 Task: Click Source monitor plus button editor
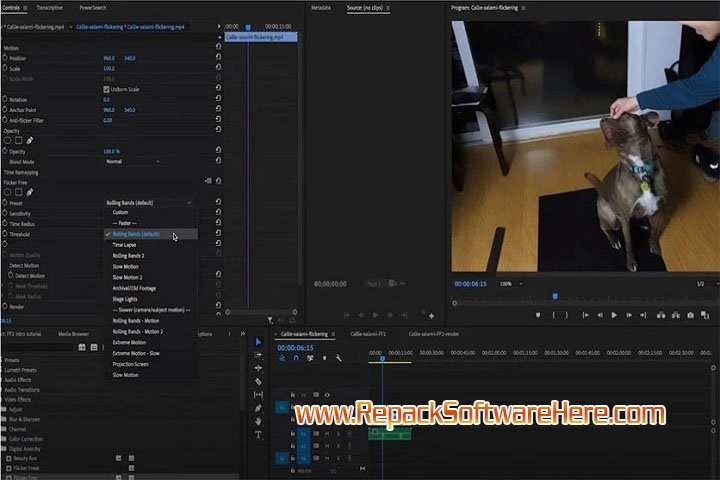click(x=431, y=316)
